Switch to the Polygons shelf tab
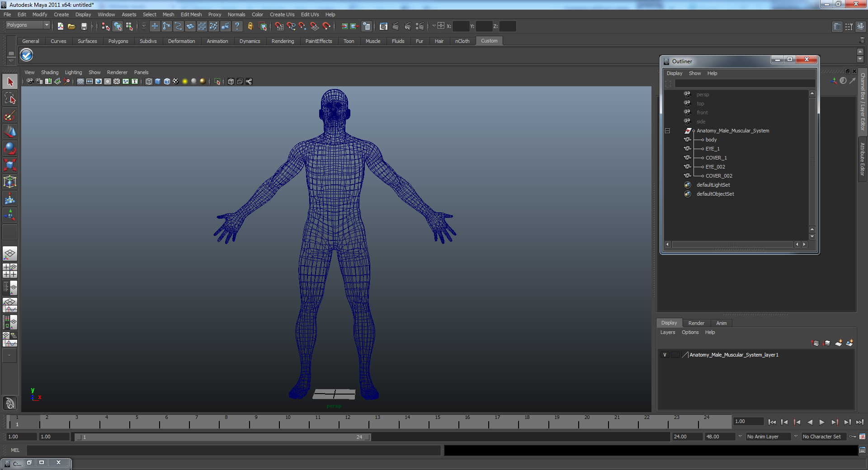 click(x=118, y=41)
